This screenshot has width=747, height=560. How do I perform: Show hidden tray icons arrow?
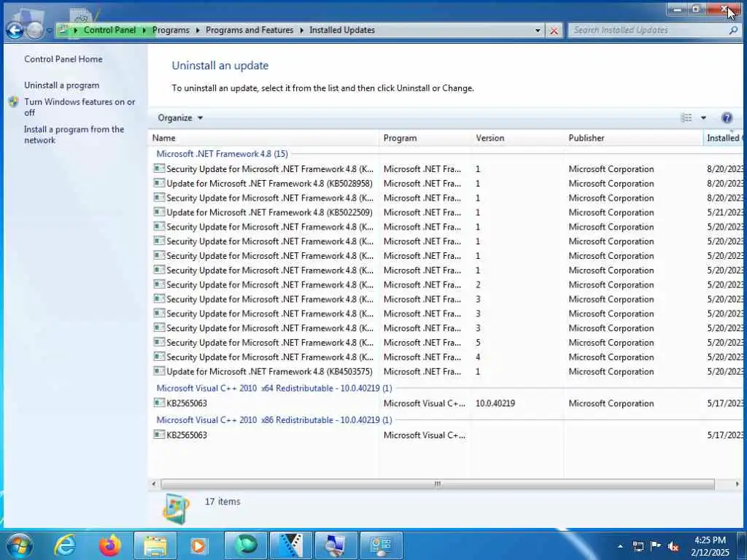[x=620, y=546]
